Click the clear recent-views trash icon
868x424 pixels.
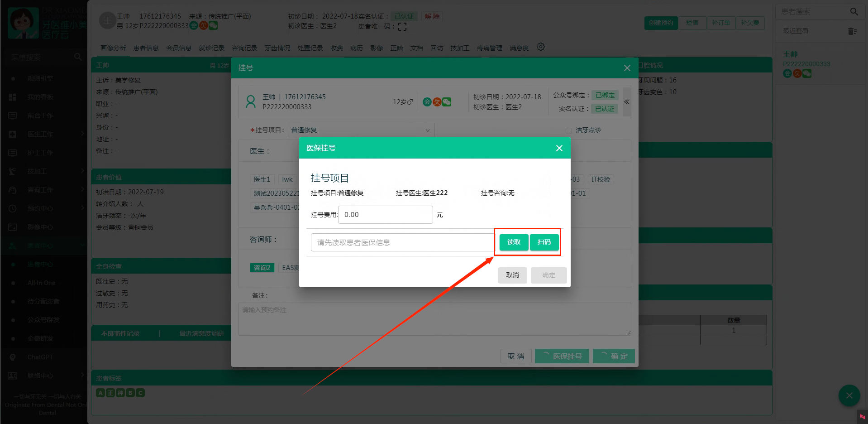tap(852, 31)
